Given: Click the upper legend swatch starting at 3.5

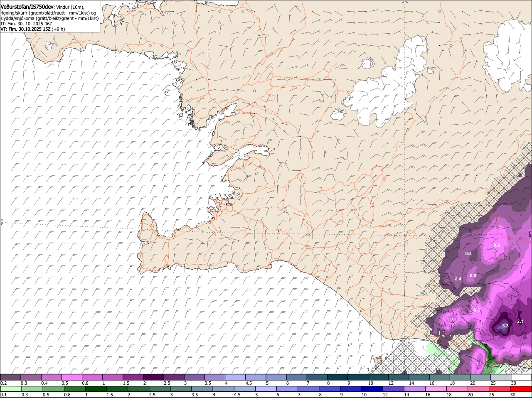Looking at the screenshot, I should tap(214, 377).
